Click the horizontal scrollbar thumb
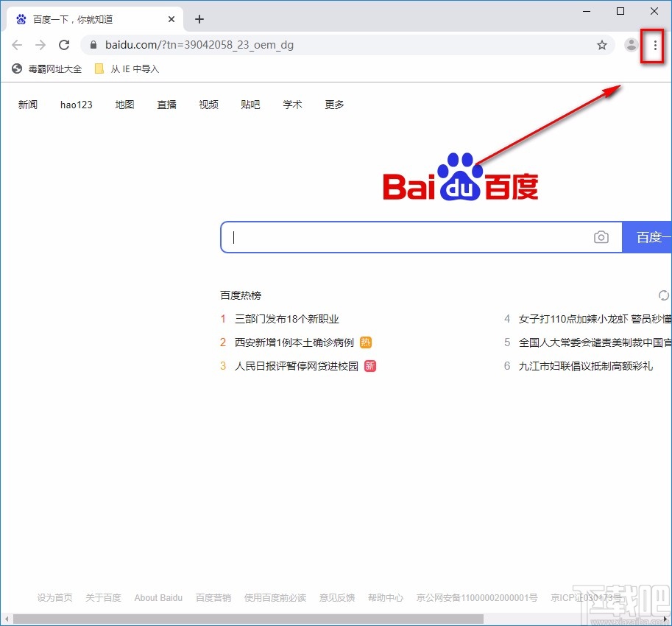Viewport: 672px width, 626px height. pos(248,619)
